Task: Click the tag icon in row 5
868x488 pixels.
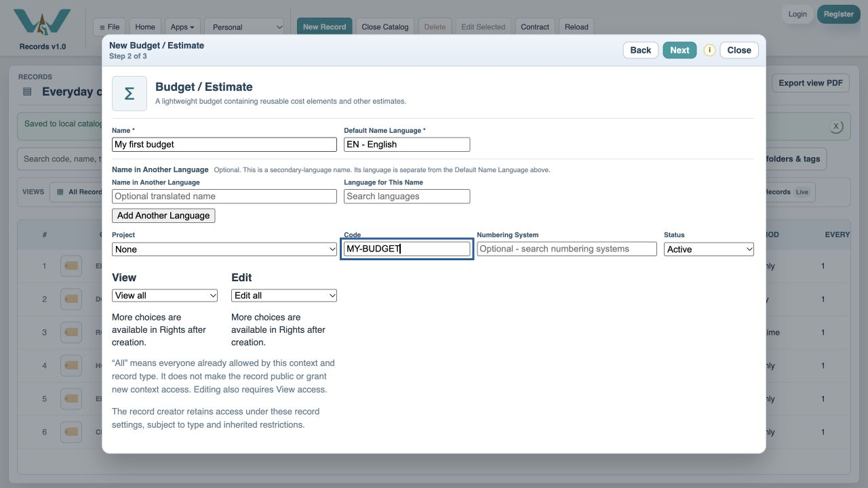Action: (71, 399)
